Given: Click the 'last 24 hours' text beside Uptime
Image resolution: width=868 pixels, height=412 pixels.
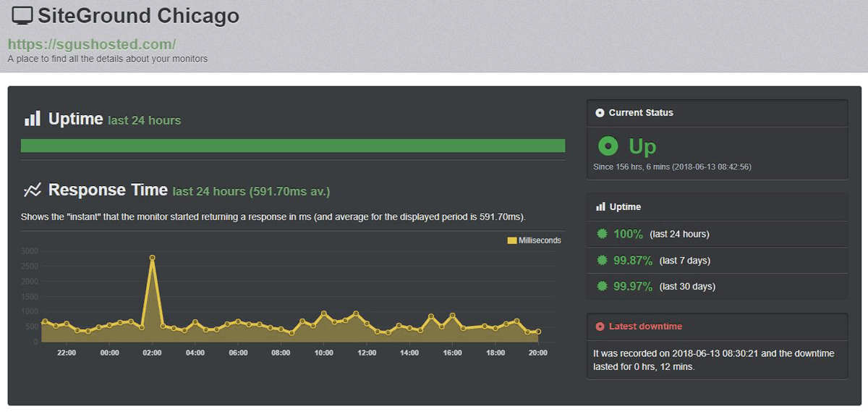Looking at the screenshot, I should [x=145, y=120].
